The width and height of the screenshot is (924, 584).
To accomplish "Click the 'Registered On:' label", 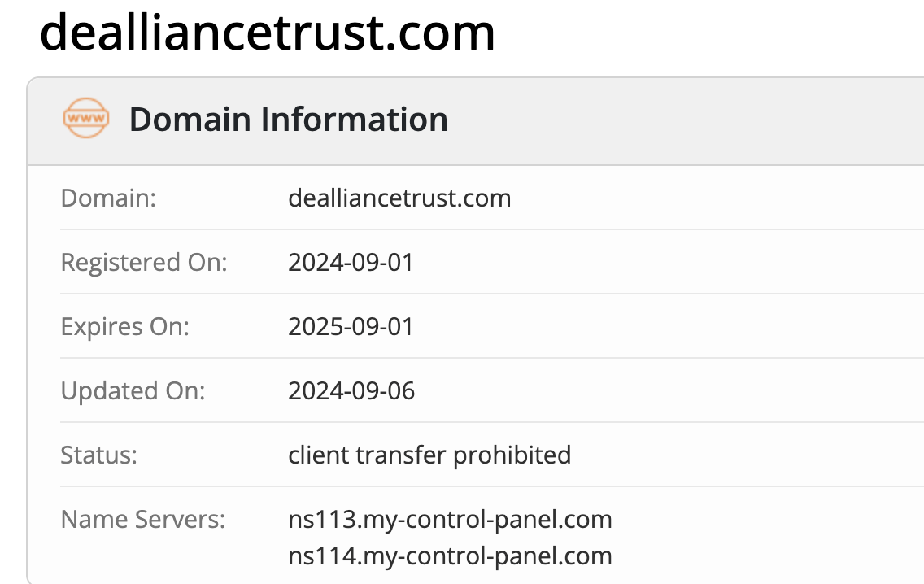I will 144,263.
